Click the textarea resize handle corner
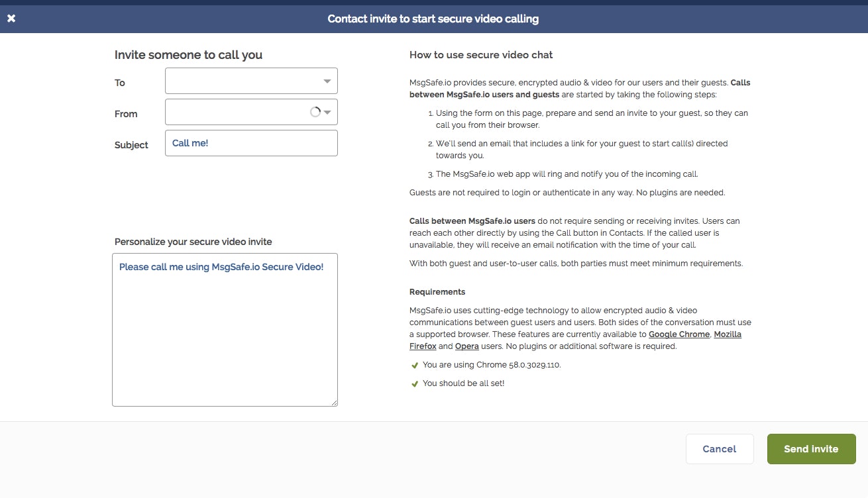Image resolution: width=868 pixels, height=498 pixels. [x=334, y=403]
